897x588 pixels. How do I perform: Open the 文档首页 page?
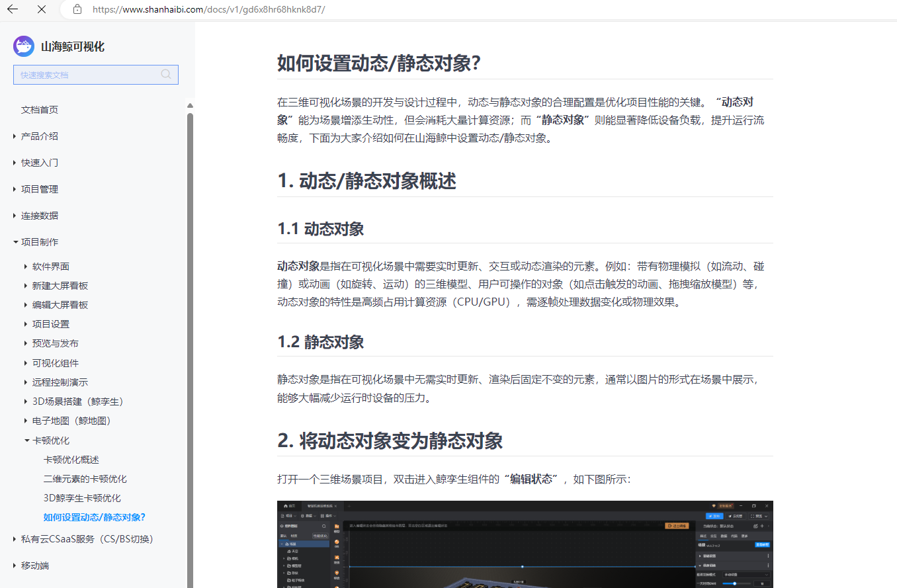coord(39,110)
